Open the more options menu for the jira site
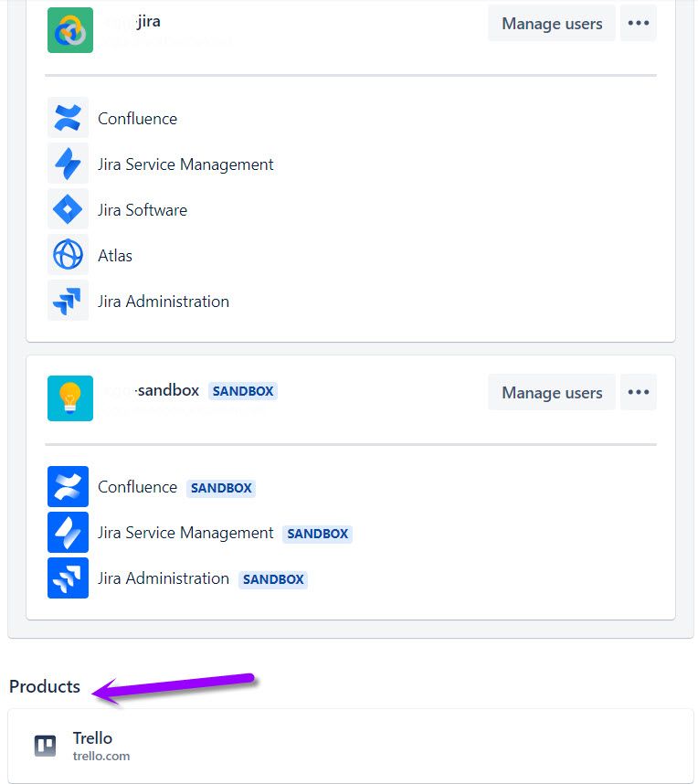The image size is (698, 784). coord(639,23)
